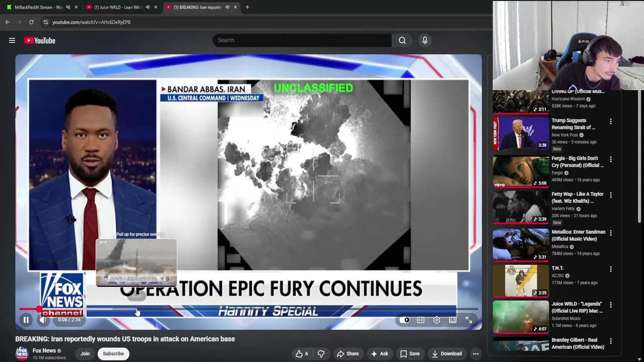Open the Fox News channel avatar
Screen dimensions: 644x362
point(22,353)
